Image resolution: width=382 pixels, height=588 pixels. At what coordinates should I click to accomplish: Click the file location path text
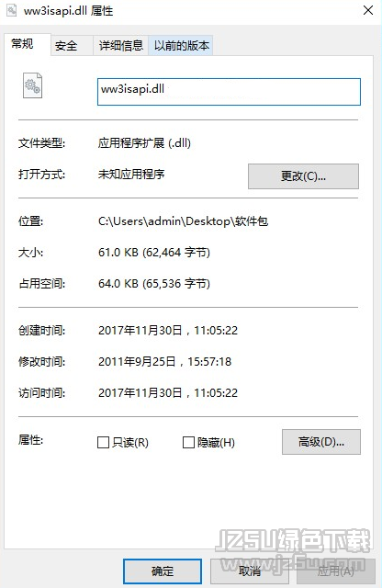183,221
